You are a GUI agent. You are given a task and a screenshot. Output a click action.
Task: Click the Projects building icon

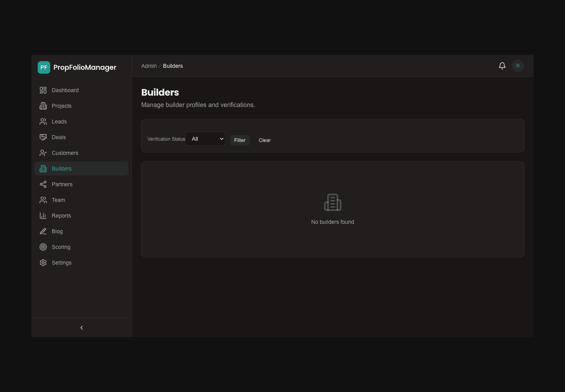coord(43,106)
